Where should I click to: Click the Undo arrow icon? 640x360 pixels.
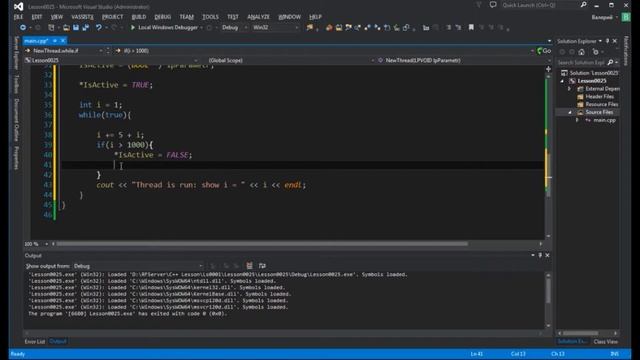[98, 27]
